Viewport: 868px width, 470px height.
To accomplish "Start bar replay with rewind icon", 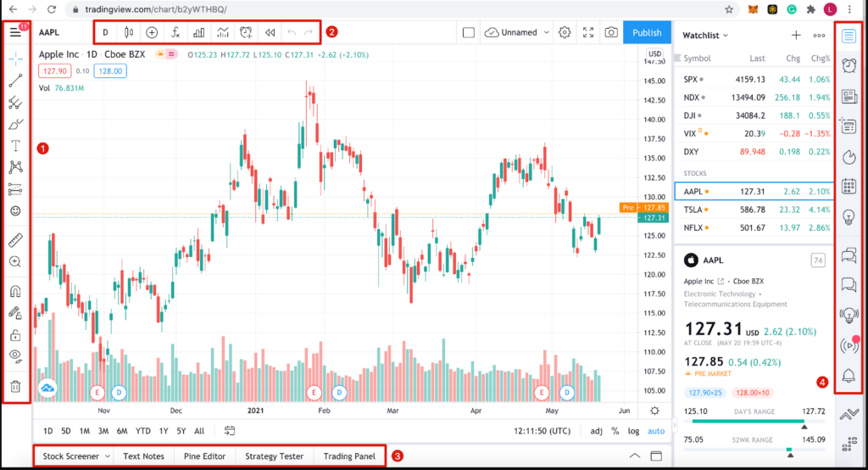I will 270,32.
